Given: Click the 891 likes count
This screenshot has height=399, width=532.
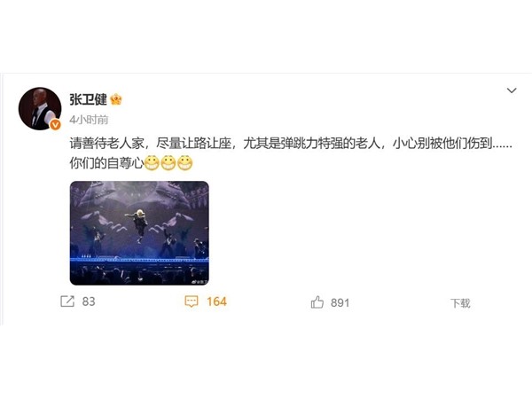Looking at the screenshot, I should [340, 302].
